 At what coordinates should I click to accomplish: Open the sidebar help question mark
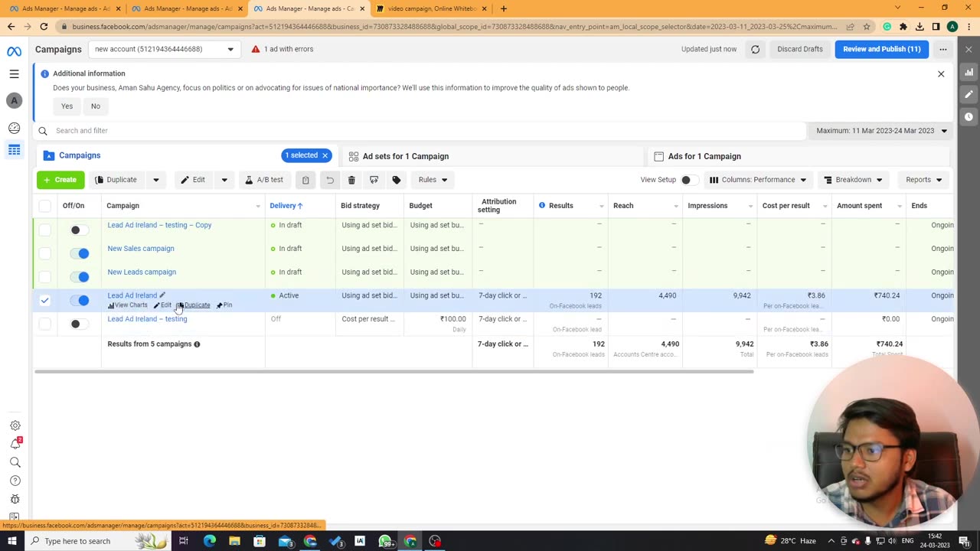[15, 481]
